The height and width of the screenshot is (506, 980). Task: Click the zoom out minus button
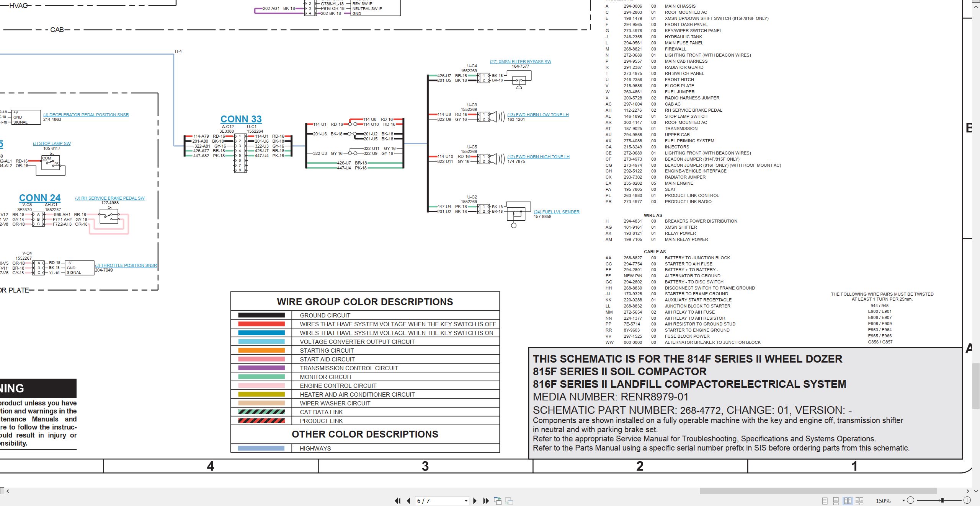point(911,500)
